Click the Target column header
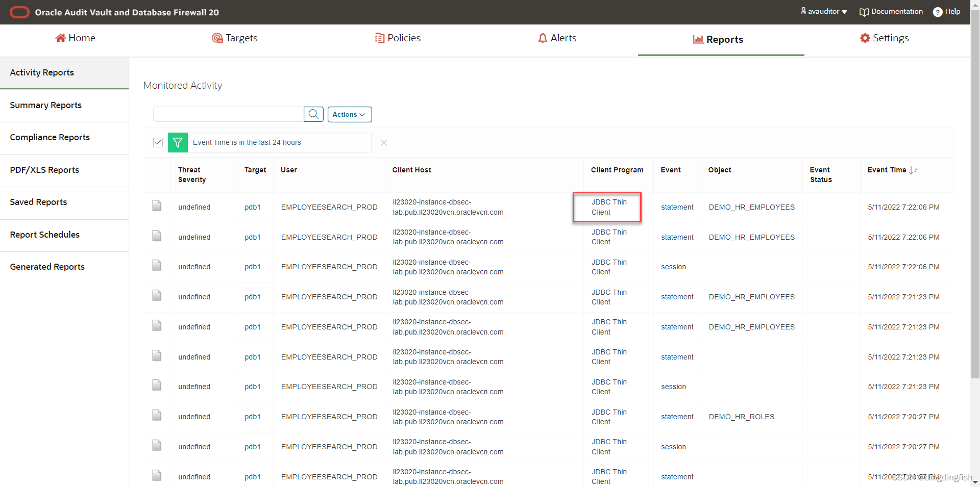 (x=255, y=170)
